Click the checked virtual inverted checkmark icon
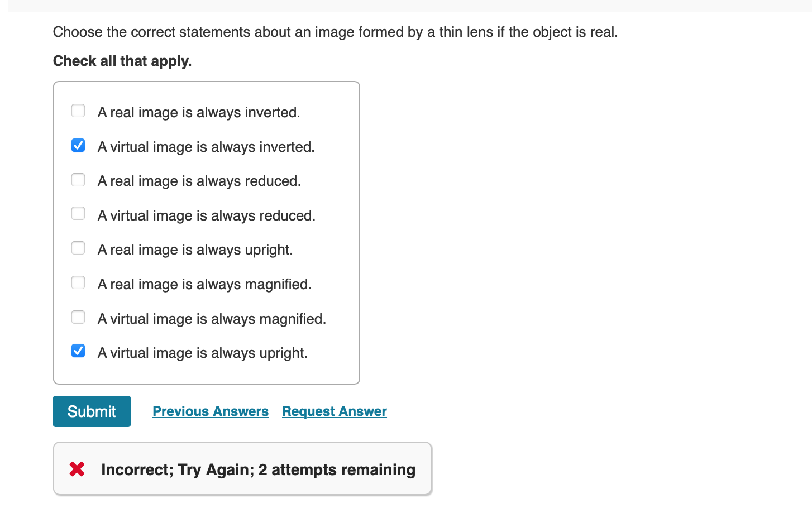Screen dimensions: 812x508 coord(78,145)
